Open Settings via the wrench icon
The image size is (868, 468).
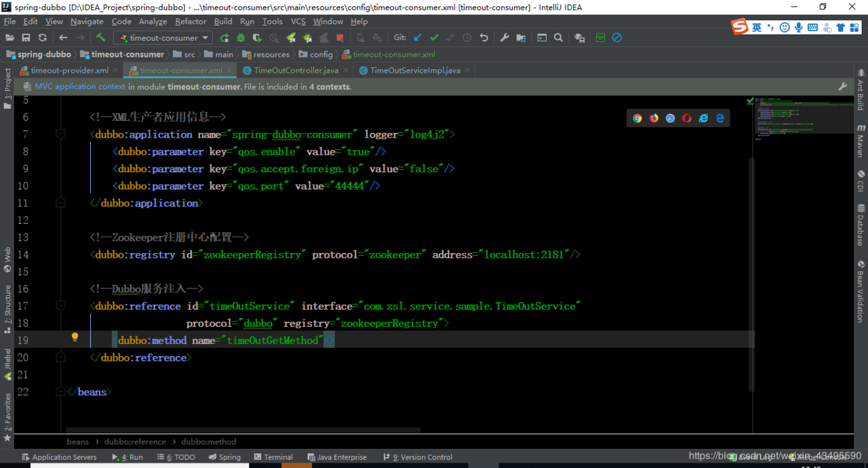click(x=505, y=38)
